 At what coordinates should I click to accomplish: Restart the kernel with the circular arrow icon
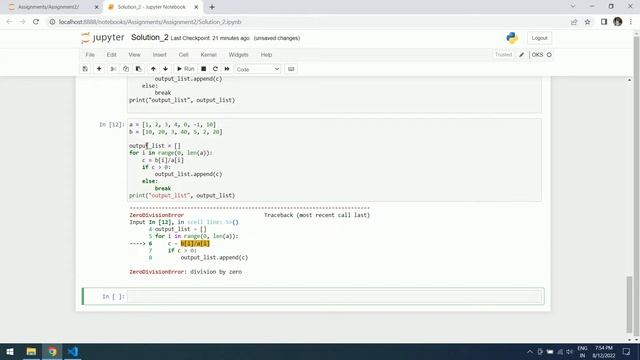point(215,69)
